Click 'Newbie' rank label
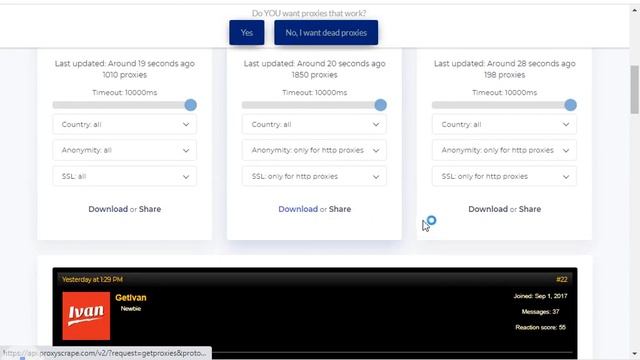The height and width of the screenshot is (360, 640). click(x=131, y=309)
